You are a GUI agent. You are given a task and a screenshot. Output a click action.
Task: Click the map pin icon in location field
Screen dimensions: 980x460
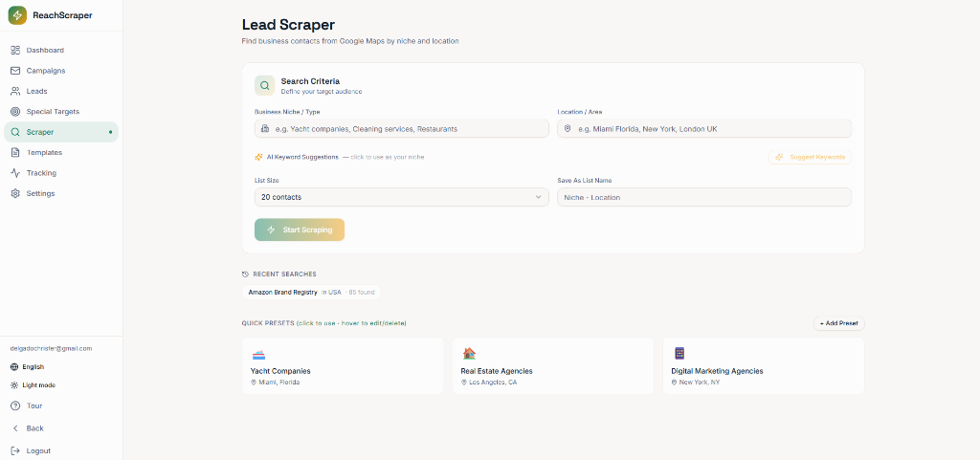click(x=568, y=128)
